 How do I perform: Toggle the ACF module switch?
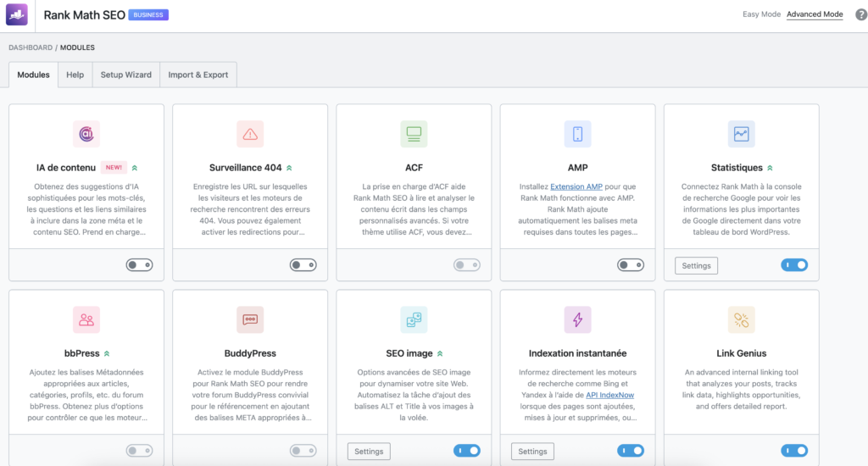coord(467,265)
